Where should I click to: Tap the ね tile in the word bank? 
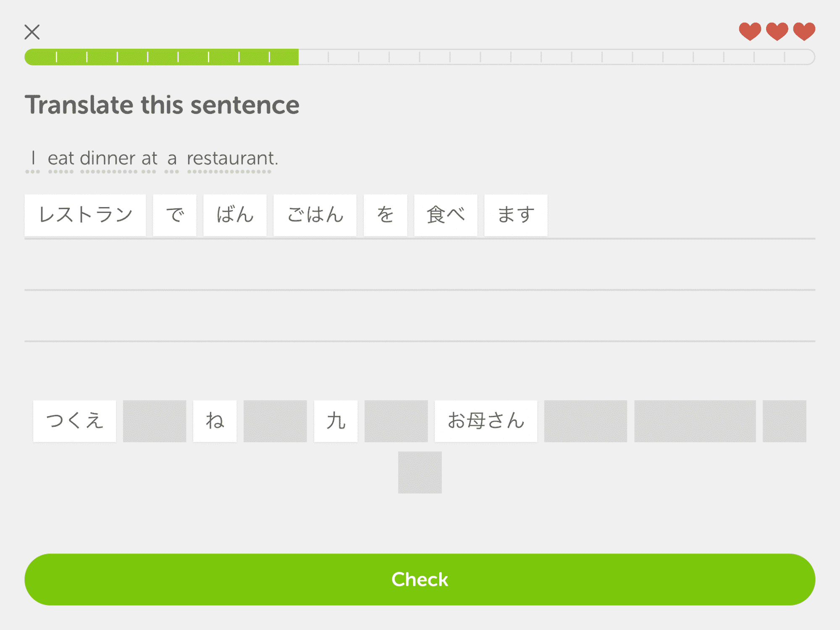[x=214, y=421]
